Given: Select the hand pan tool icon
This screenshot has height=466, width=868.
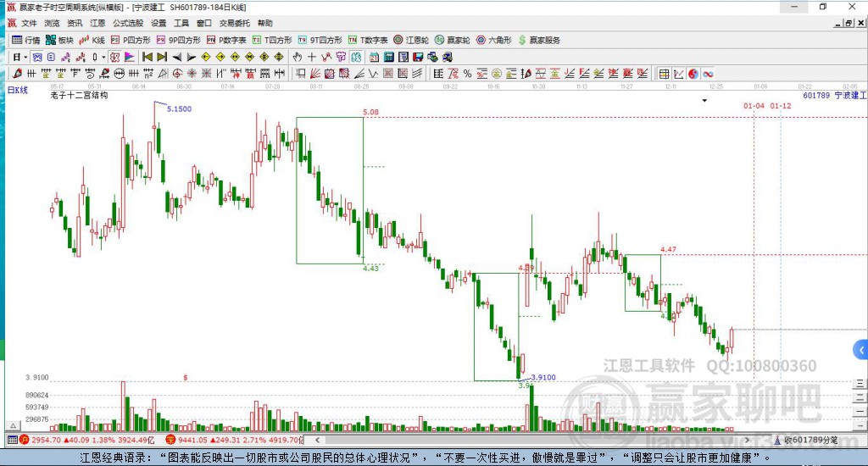Looking at the screenshot, I should (x=298, y=57).
